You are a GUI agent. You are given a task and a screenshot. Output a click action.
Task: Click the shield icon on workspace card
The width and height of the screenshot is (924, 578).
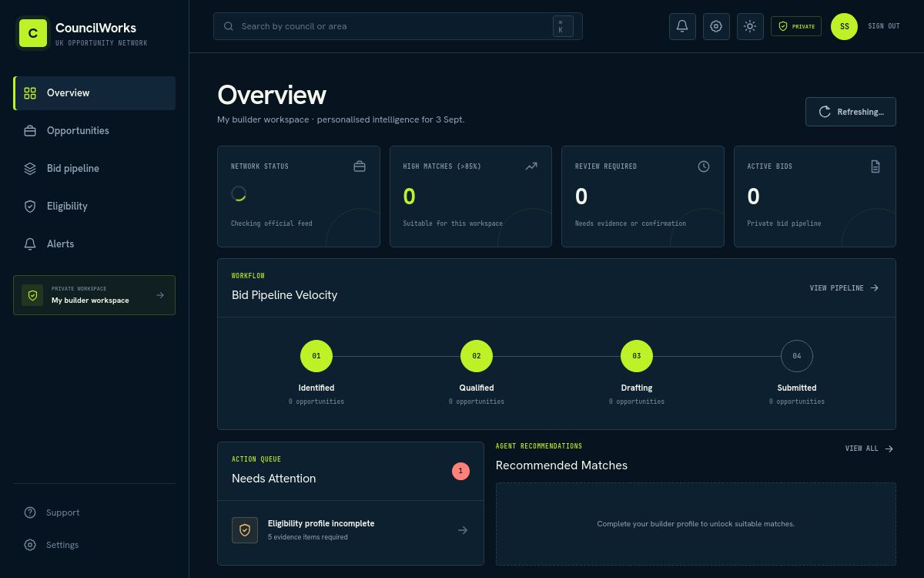(x=32, y=295)
